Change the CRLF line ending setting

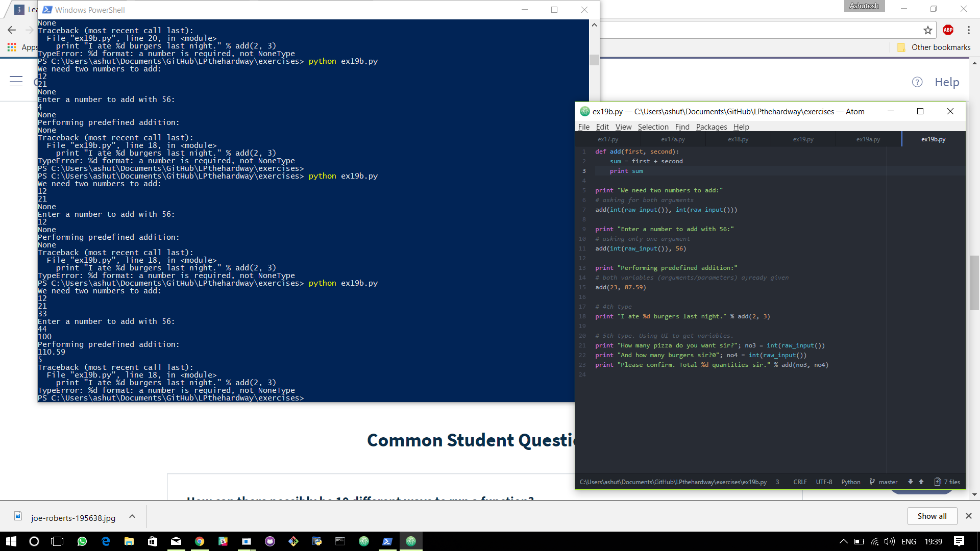point(800,482)
